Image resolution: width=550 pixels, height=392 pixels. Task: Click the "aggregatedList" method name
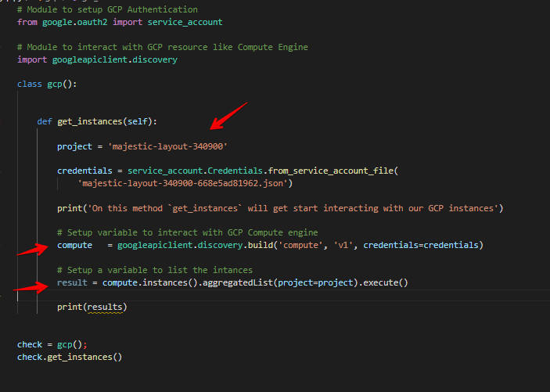click(x=238, y=282)
